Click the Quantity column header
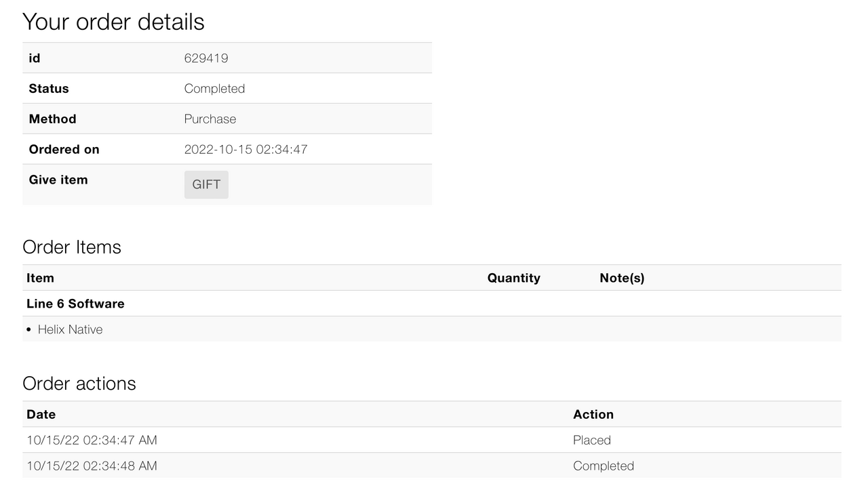868x488 pixels. 513,278
